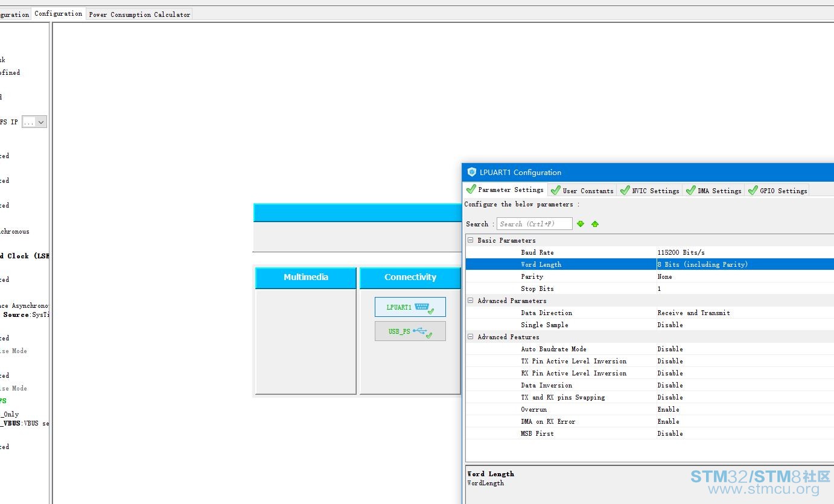
Task: Open Word Length value 8 Bits (including Parity)
Action: pos(702,264)
